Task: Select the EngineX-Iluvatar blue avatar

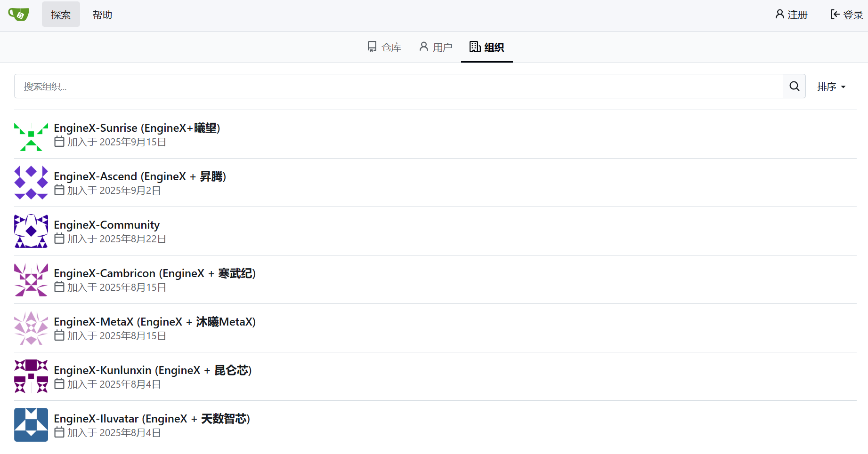Action: [31, 425]
